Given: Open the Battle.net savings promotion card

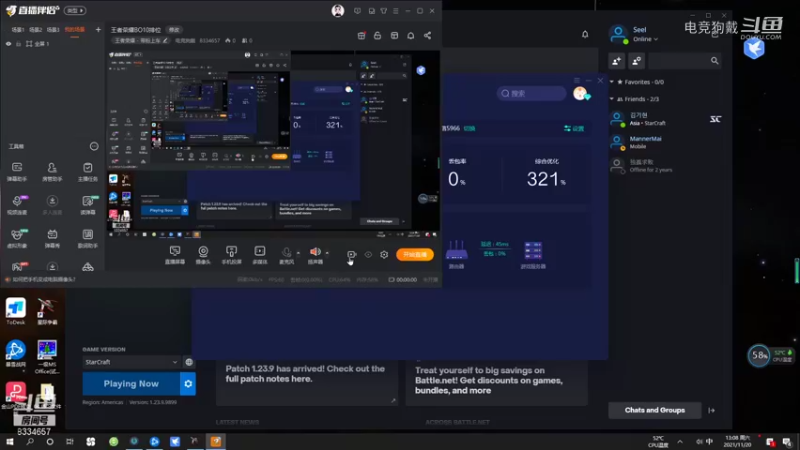Looking at the screenshot, I should coord(496,383).
